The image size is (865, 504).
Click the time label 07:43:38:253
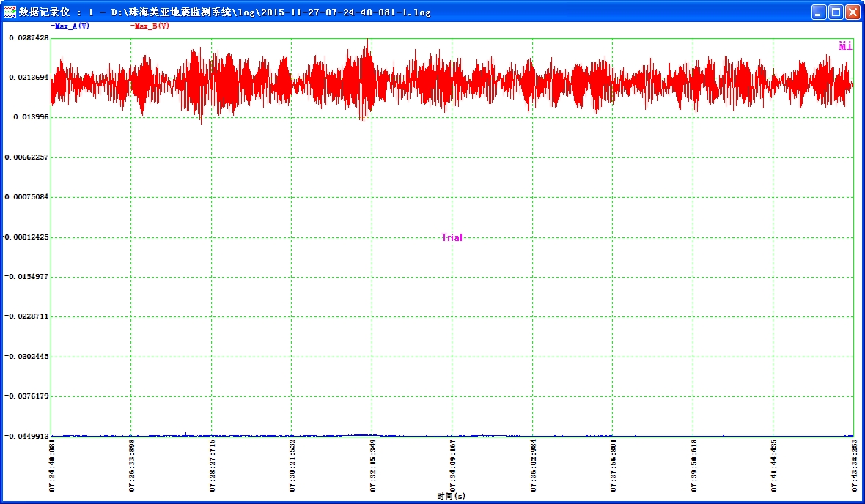[855, 465]
